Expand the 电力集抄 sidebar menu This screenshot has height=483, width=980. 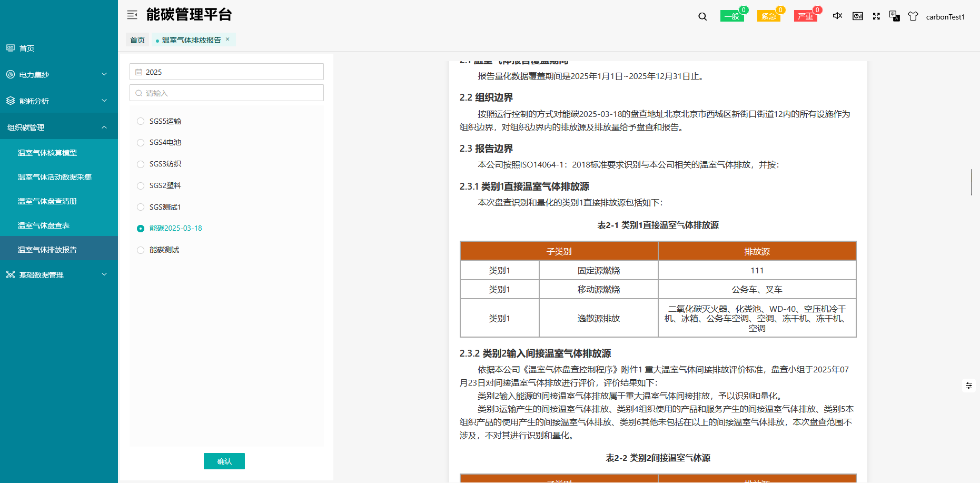58,75
